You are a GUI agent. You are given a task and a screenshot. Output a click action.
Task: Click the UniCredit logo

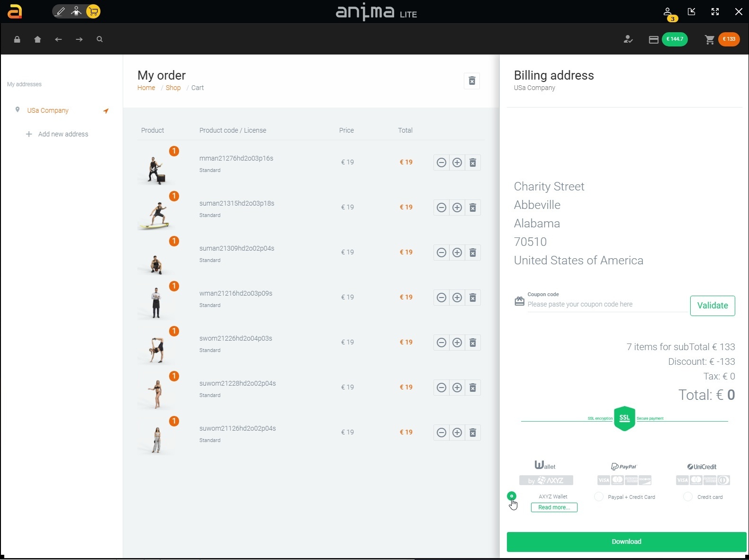pos(702,467)
